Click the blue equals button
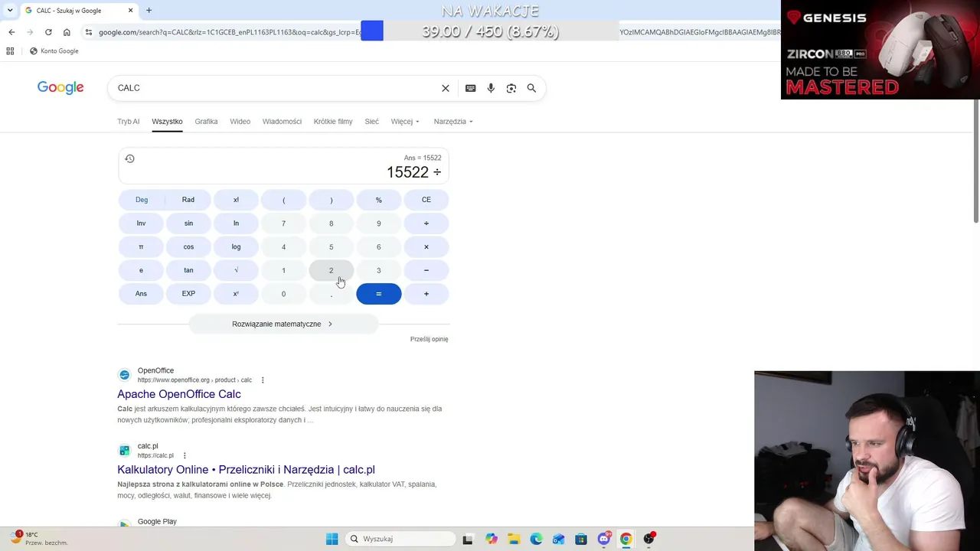The height and width of the screenshot is (551, 980). coord(378,294)
